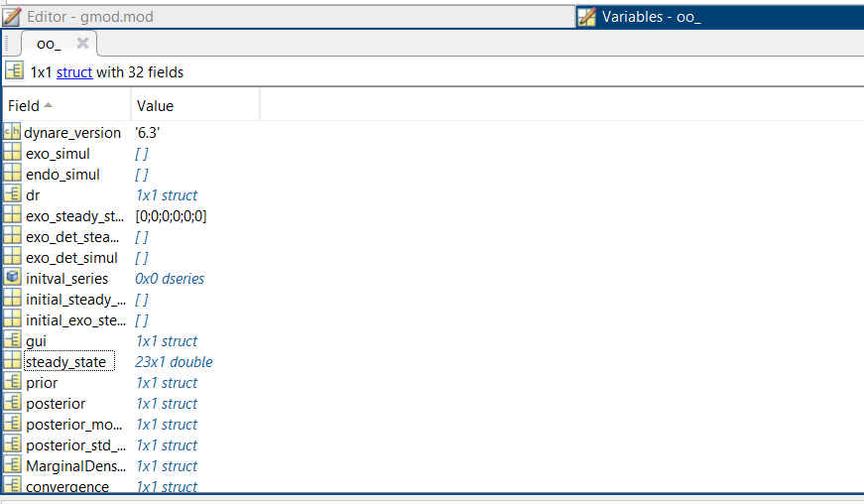The width and height of the screenshot is (864, 504).
Task: Click the exo_det_simul empty [ ] value
Action: pos(142,258)
